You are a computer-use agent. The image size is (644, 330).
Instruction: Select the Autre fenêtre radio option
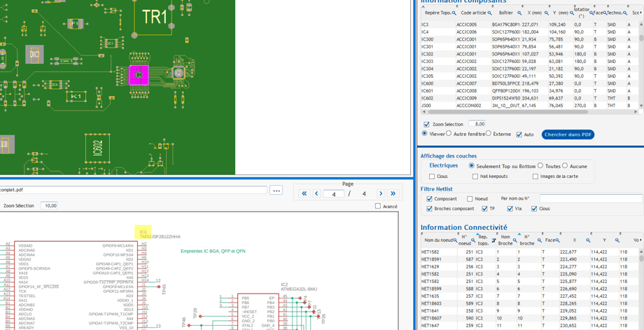tap(449, 134)
